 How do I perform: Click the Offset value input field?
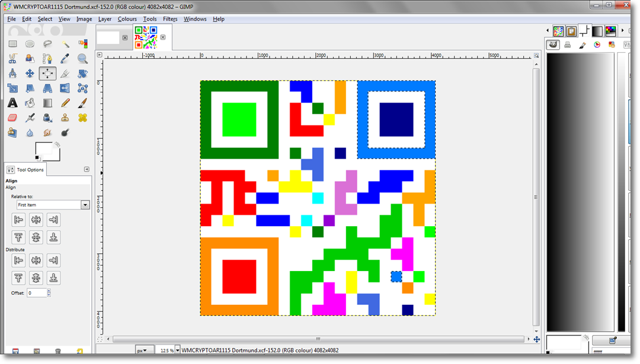37,293
